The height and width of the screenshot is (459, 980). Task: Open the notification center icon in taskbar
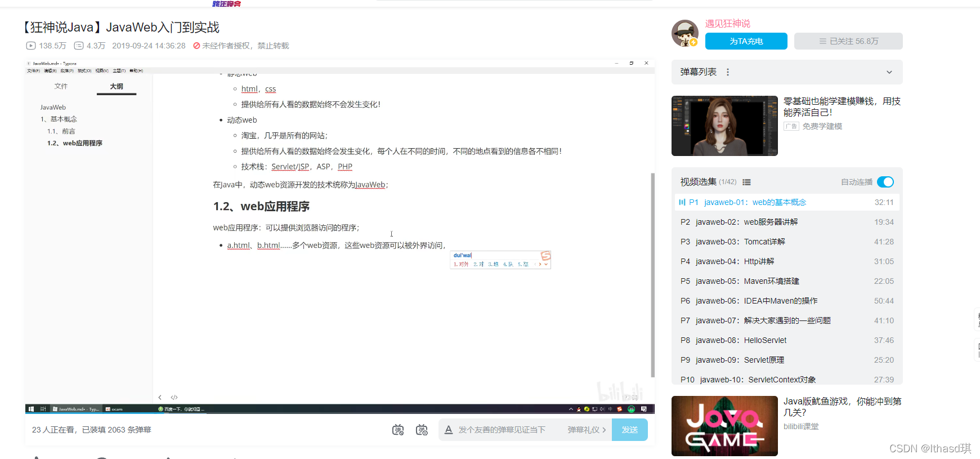click(644, 409)
